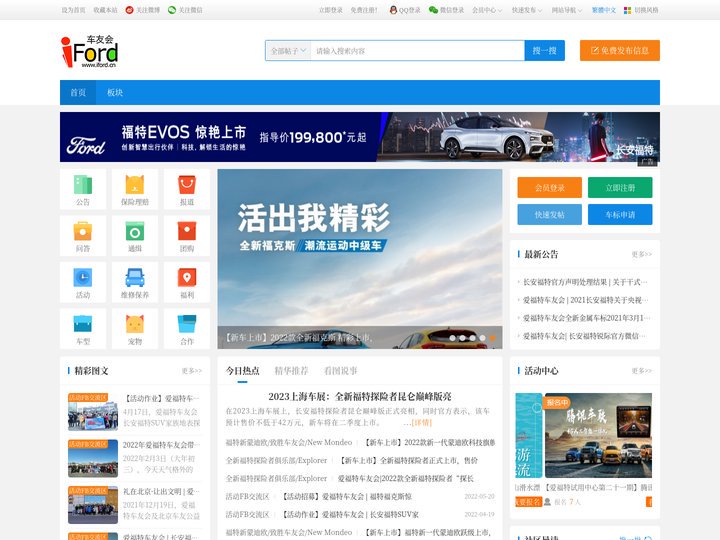Click the 车标申请 button

pos(620,214)
